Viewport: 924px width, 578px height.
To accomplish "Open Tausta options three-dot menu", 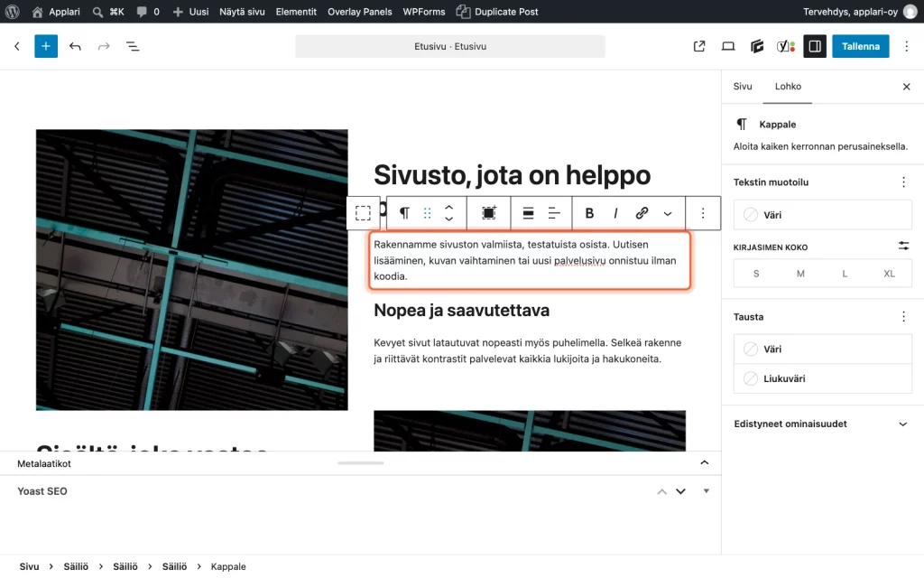I will (x=903, y=317).
